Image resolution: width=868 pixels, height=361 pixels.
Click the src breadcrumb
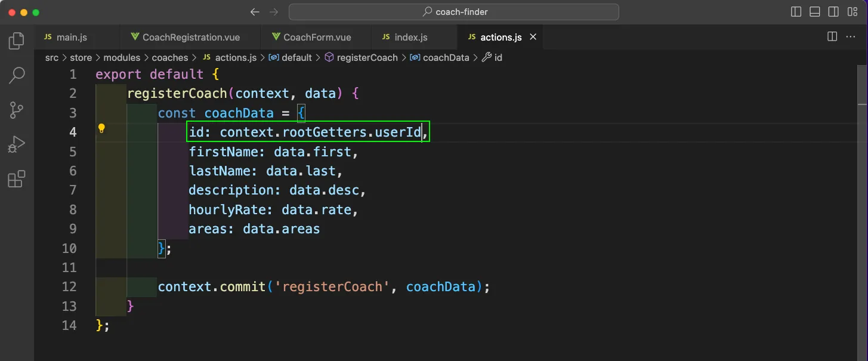[52, 58]
